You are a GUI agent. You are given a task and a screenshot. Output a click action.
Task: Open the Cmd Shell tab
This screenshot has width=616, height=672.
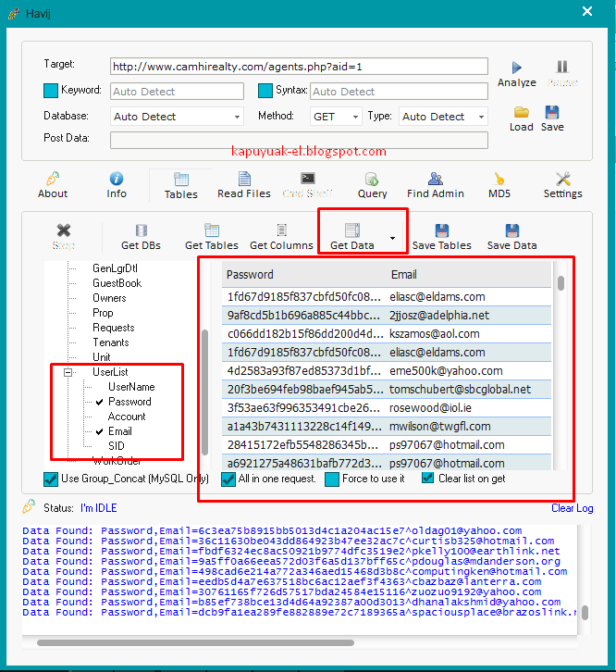[x=308, y=186]
